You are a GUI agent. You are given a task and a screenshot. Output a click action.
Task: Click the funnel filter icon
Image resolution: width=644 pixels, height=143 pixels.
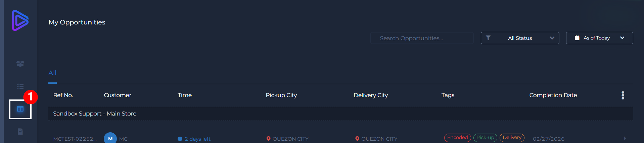point(488,38)
